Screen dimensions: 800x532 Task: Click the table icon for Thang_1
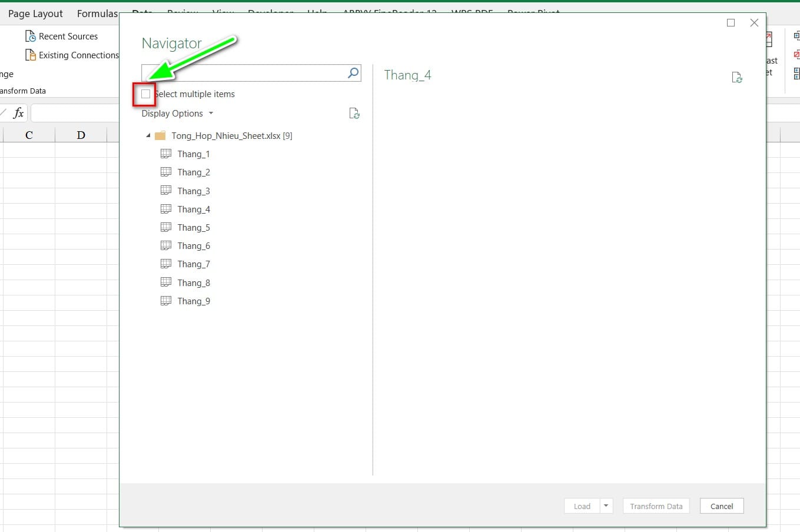click(x=166, y=154)
